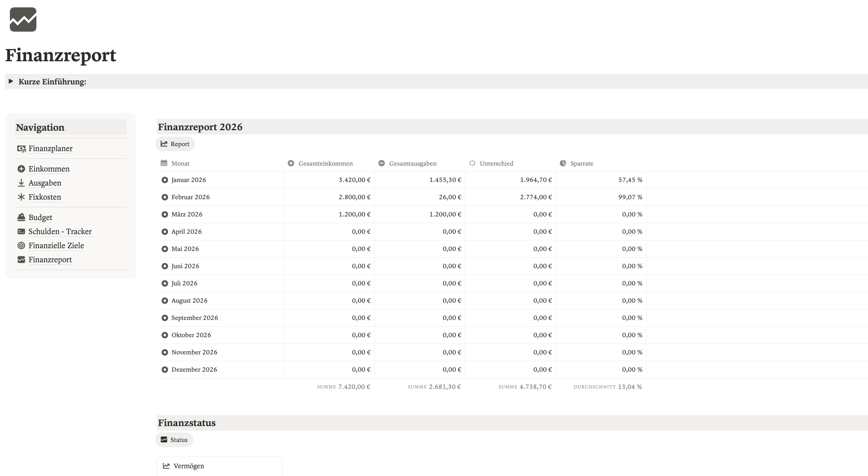Click the Einkommen plus icon
This screenshot has height=476, width=868.
point(21,169)
